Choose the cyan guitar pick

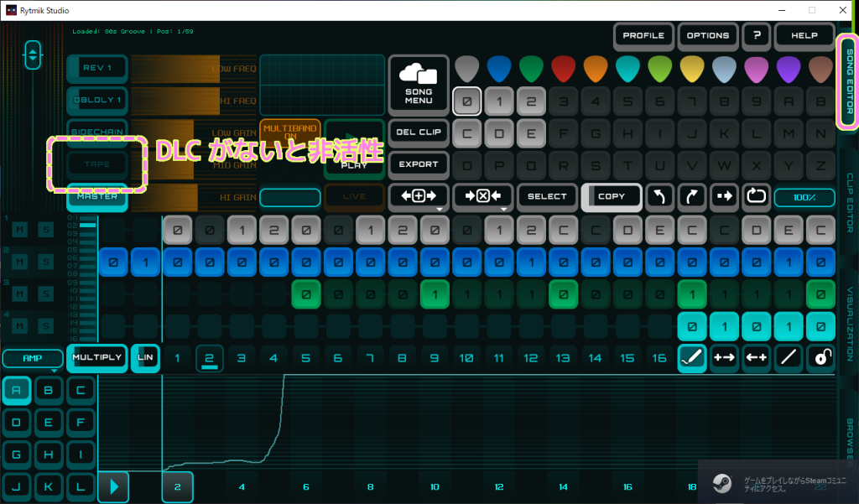tap(627, 69)
